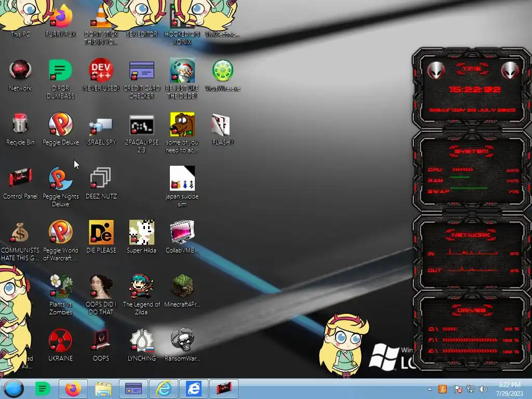Select the 2PACALYPSE 2.3 command prompt icon
The image size is (532, 399).
tap(142, 133)
